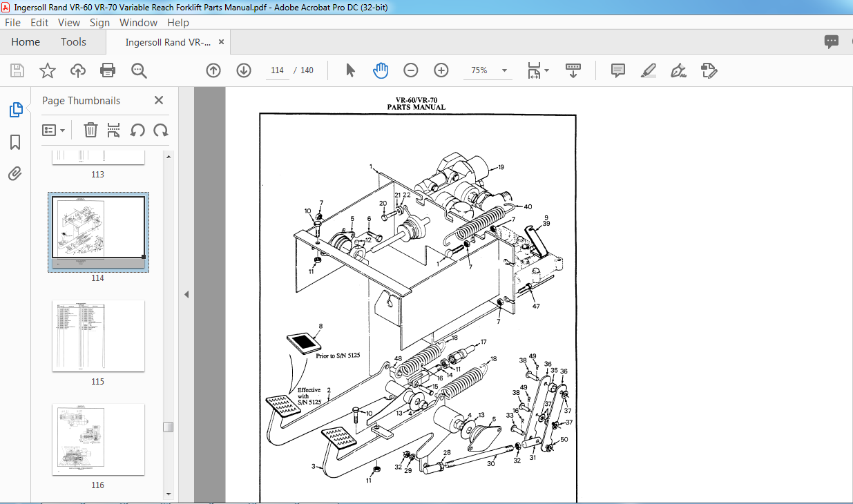The height and width of the screenshot is (504, 853).
Task: Upload file with the cloud arrow icon
Action: [78, 70]
